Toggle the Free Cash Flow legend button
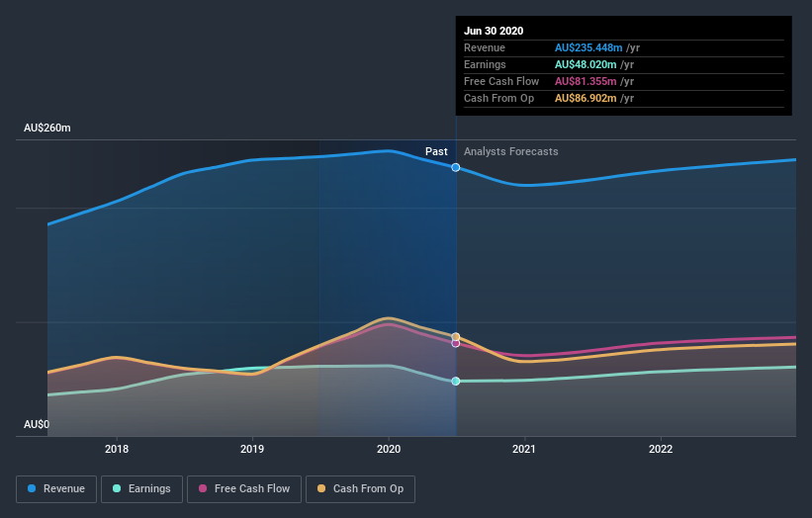Screen dimensions: 812x518 click(x=244, y=489)
